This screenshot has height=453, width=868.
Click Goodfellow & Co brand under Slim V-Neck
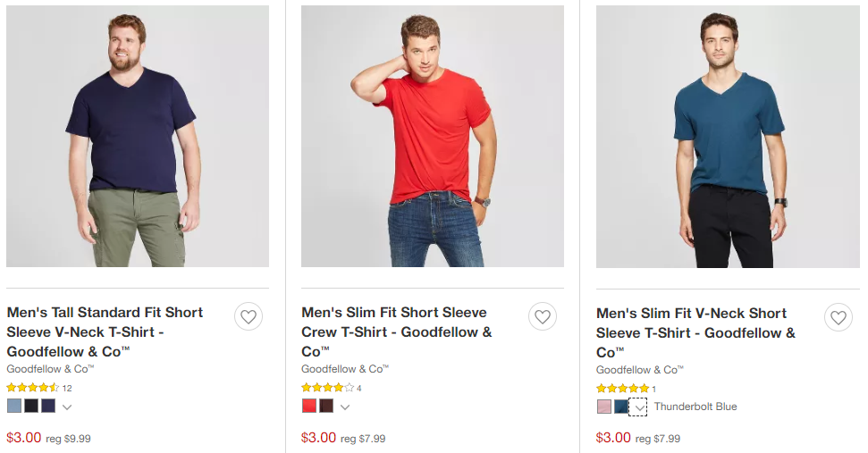[639, 370]
